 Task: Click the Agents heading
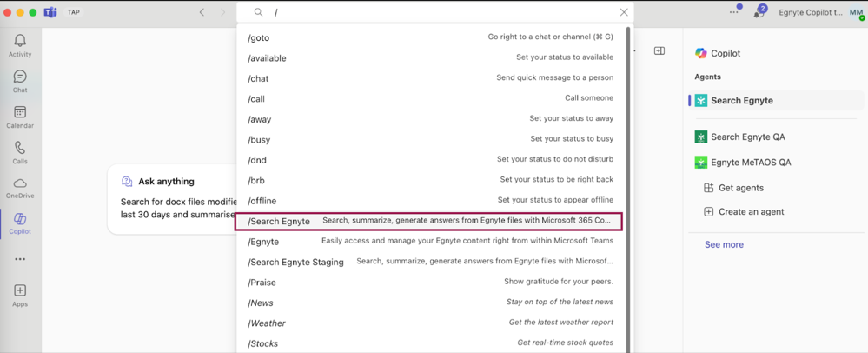pos(707,77)
